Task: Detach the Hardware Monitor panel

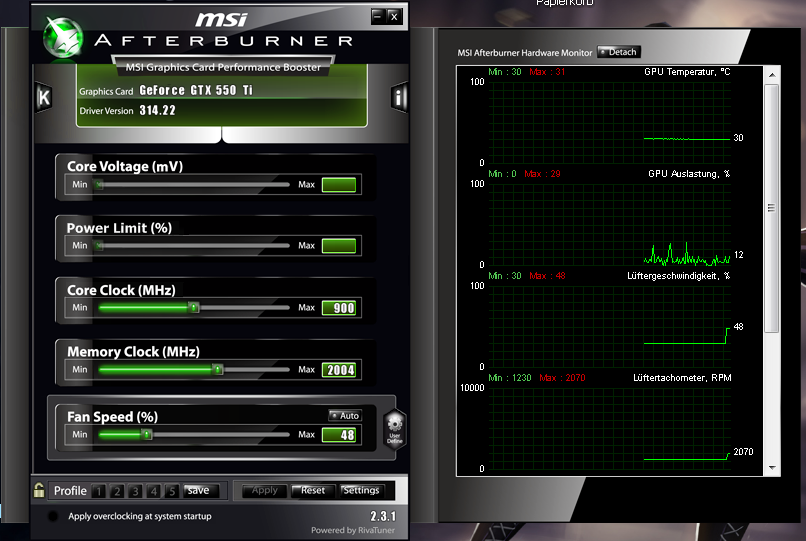Action: click(x=619, y=52)
